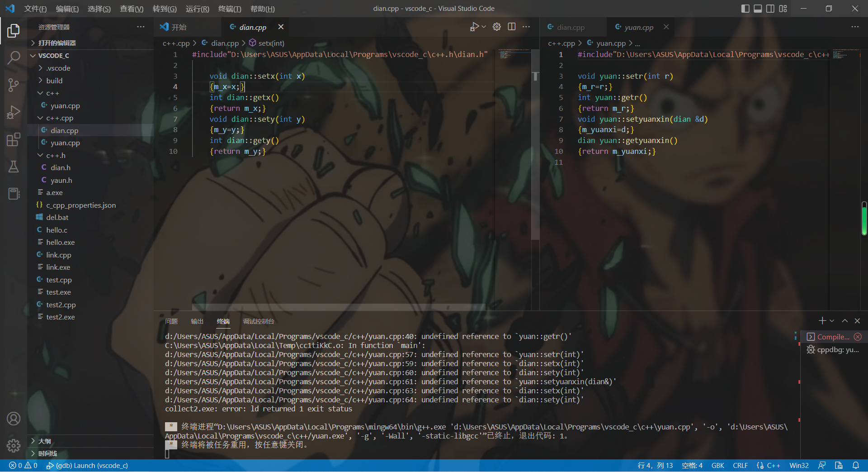
Task: Switch to the 调试控制台 panel tab
Action: (x=259, y=321)
